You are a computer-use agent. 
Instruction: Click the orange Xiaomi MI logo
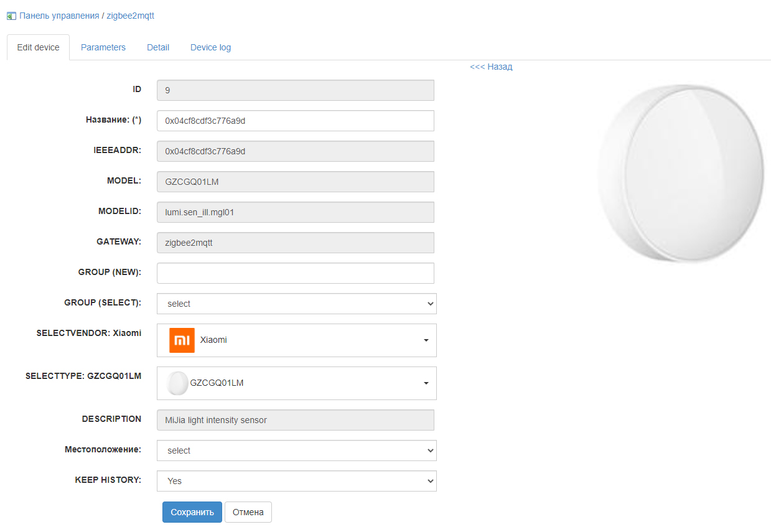tap(182, 340)
